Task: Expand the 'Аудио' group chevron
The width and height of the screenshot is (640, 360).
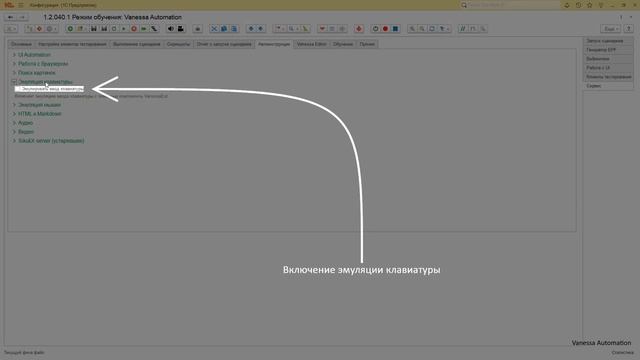Action: (x=14, y=123)
